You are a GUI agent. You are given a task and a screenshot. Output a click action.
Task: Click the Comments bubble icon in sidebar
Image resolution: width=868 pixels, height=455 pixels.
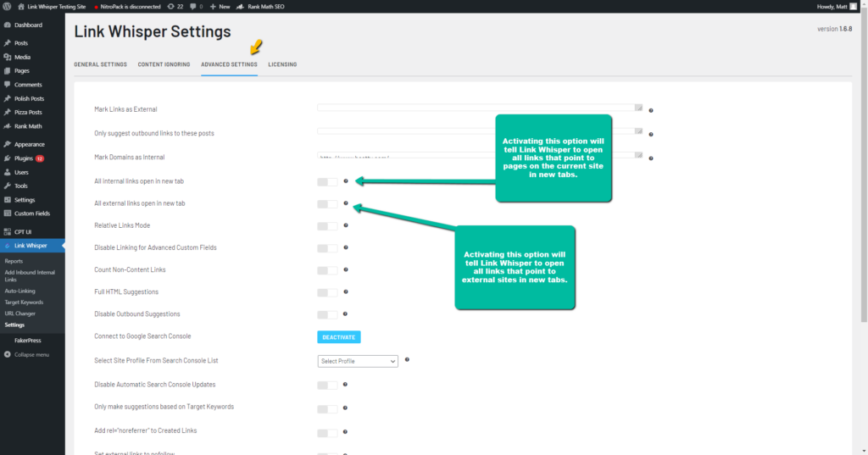(7, 85)
